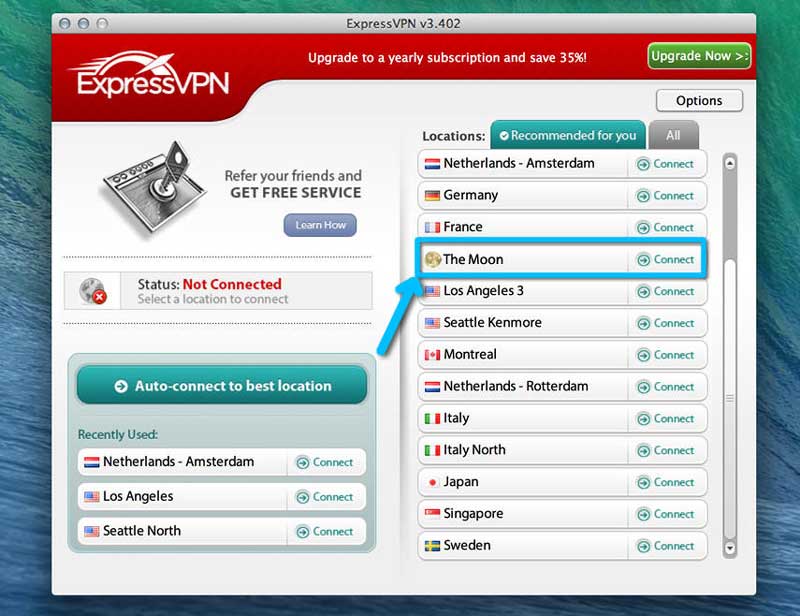800x616 pixels.
Task: Click the Upgrade Now button
Action: pos(698,56)
